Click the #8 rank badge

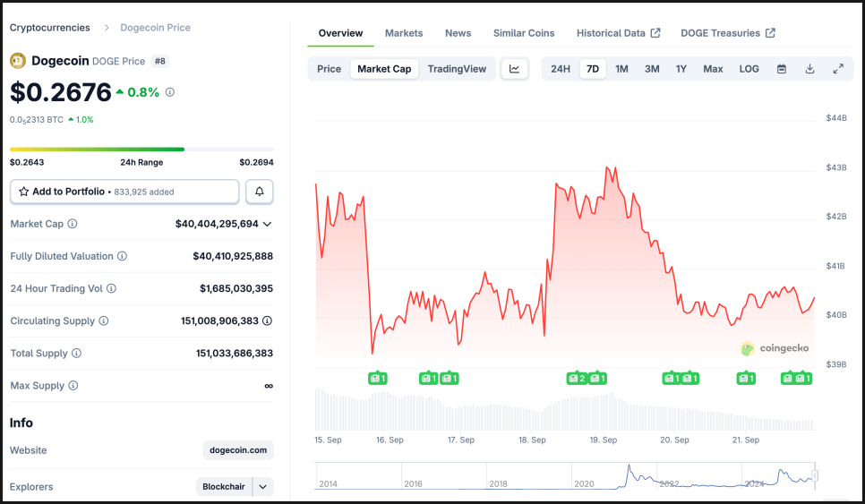(x=160, y=61)
